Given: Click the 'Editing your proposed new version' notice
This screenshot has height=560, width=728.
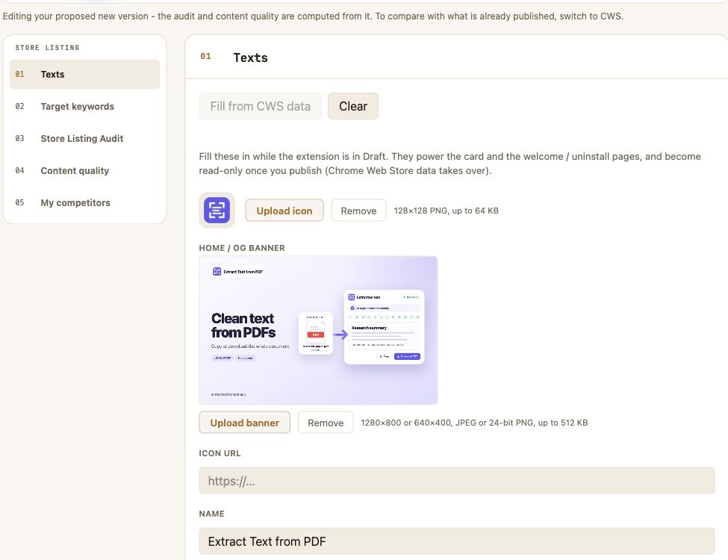Looking at the screenshot, I should pyautogui.click(x=313, y=16).
